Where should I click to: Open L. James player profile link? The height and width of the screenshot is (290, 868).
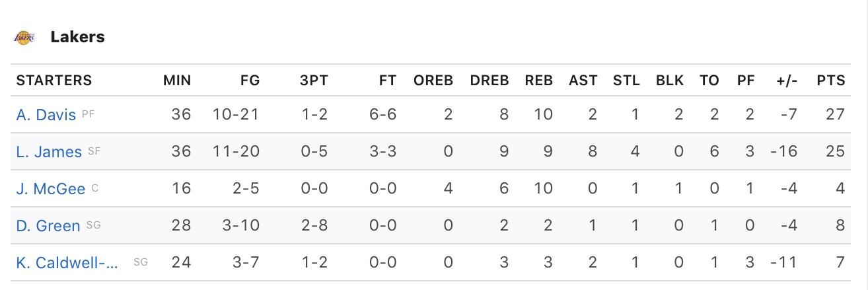point(50,151)
